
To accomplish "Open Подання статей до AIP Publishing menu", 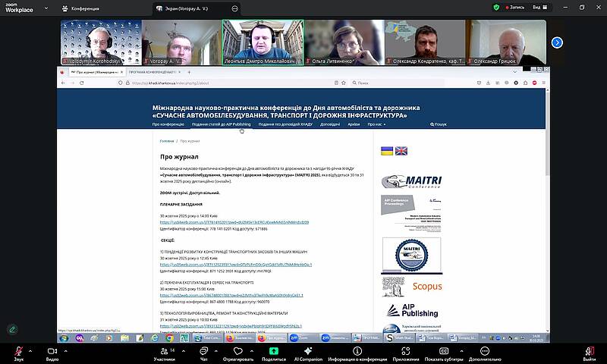I will [221, 124].
